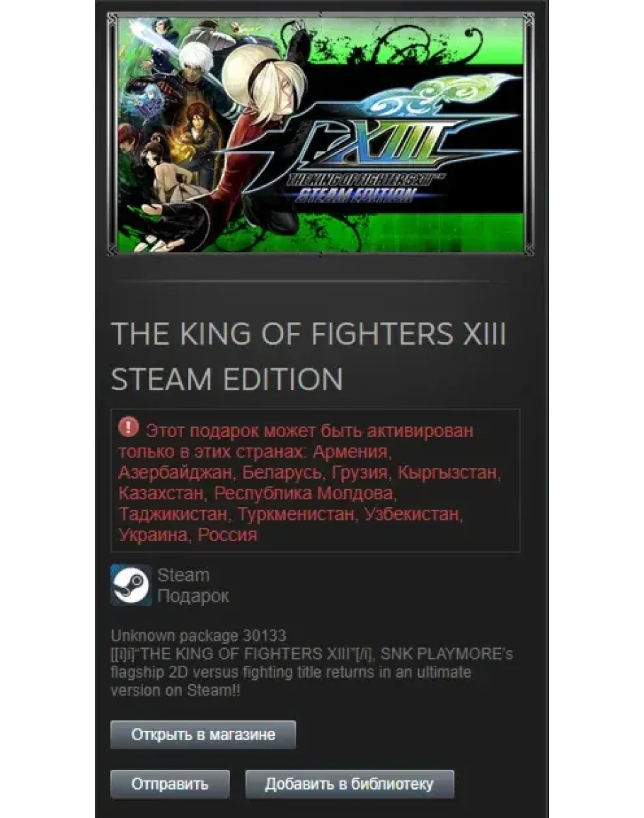Image resolution: width=644 pixels, height=818 pixels.
Task: Click the top-right ornate frame corner
Action: click(528, 19)
